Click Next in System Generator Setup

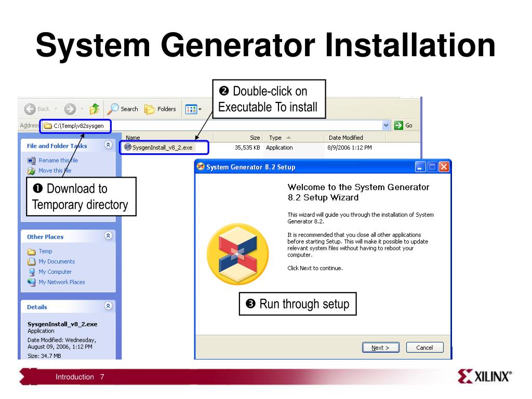point(380,348)
